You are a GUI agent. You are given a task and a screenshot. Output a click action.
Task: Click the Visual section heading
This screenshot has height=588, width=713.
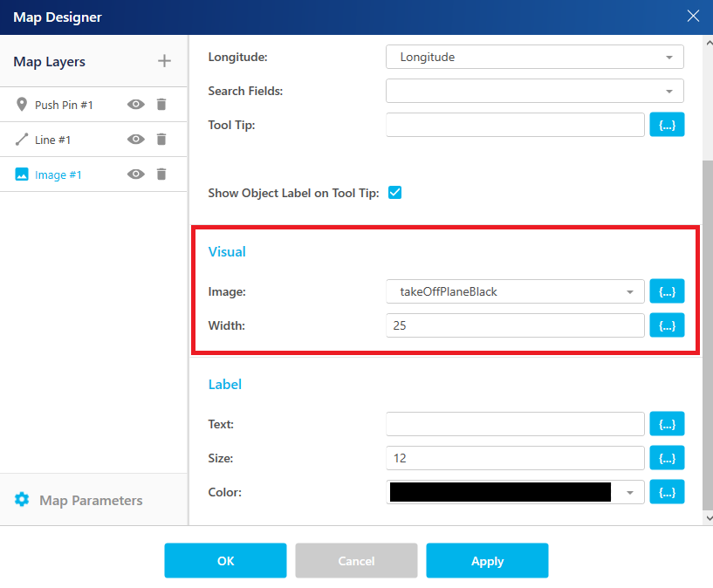(227, 252)
